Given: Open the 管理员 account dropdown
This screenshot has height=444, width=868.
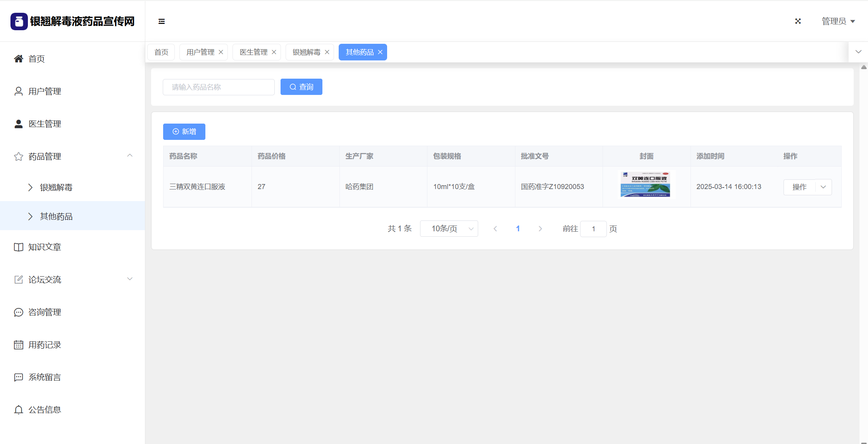Looking at the screenshot, I should (x=838, y=21).
